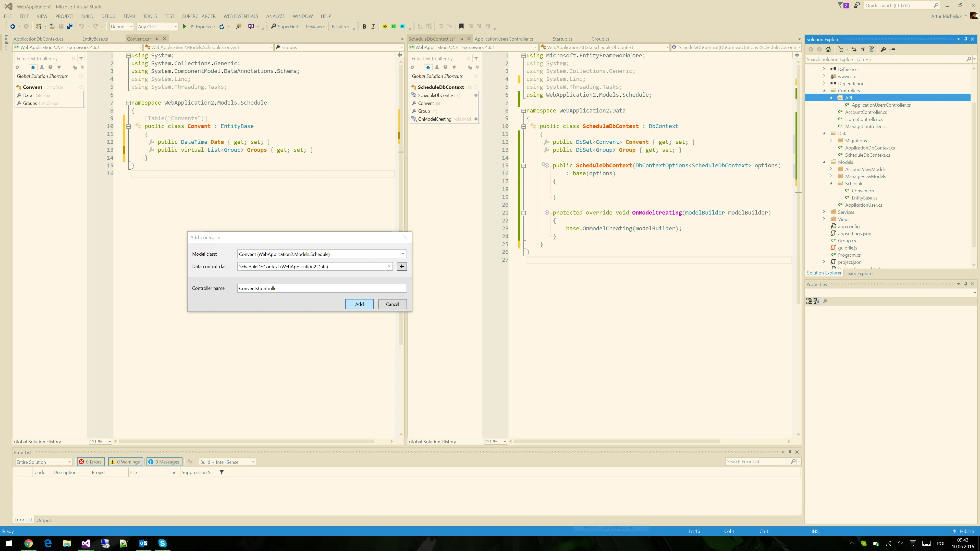The width and height of the screenshot is (980, 551).
Task: Click the Controller name input field
Action: click(322, 288)
